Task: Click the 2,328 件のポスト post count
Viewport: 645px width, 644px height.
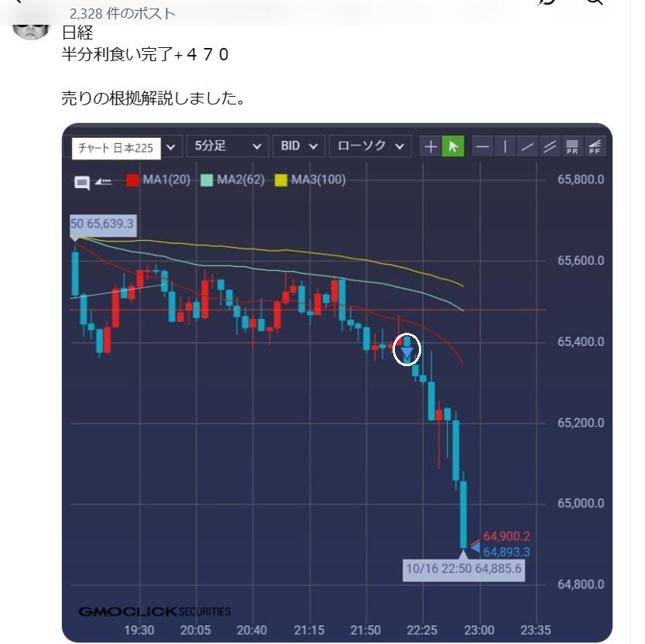Action: pyautogui.click(x=122, y=14)
